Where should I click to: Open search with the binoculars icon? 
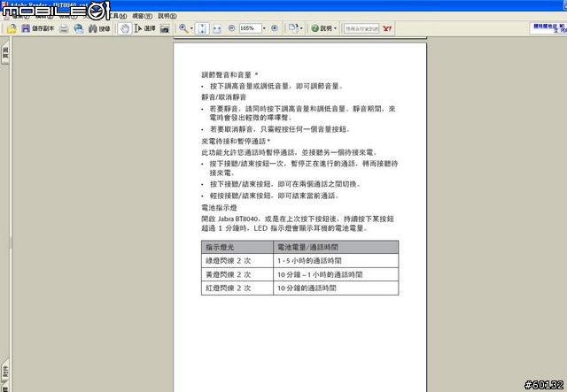click(x=93, y=28)
